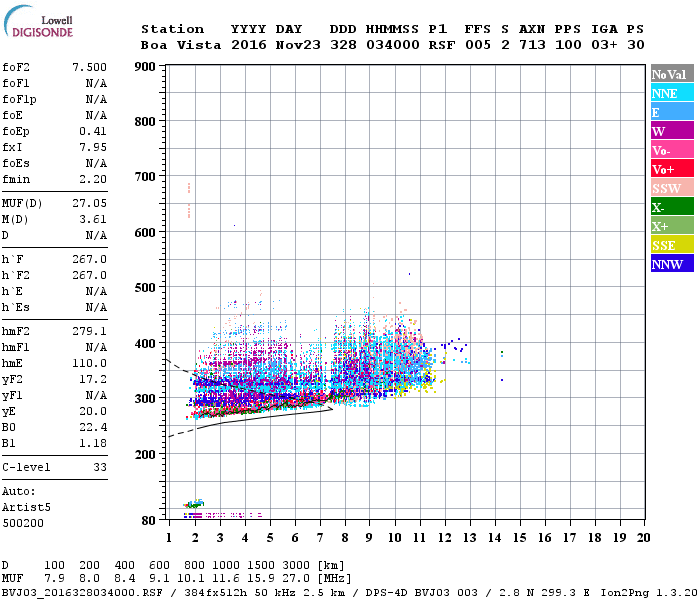The width and height of the screenshot is (700, 600).
Task: Click the Lowell Digisonde logo
Action: 38,22
